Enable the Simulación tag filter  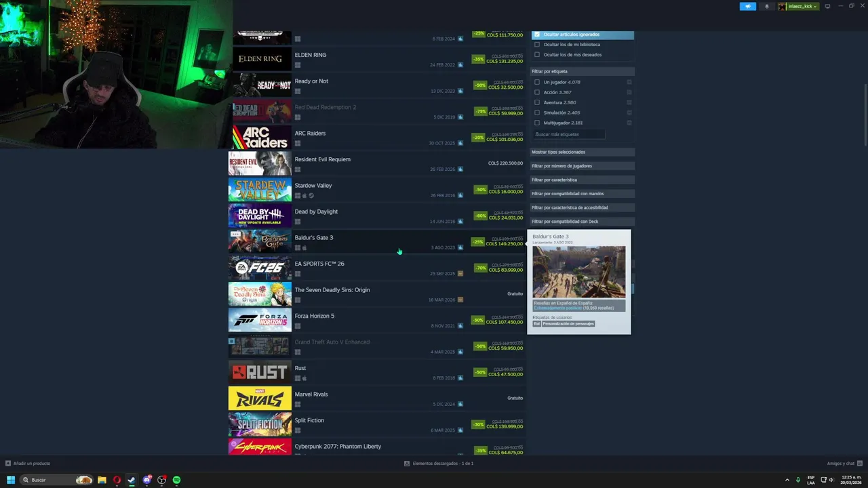pyautogui.click(x=537, y=113)
